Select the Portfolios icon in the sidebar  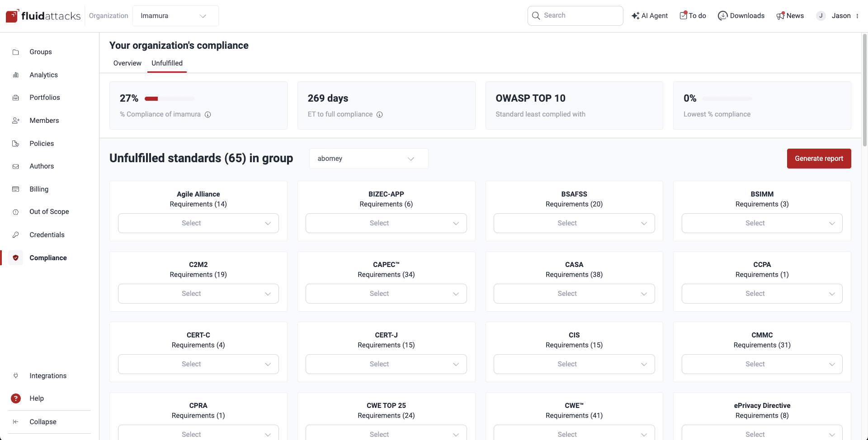pyautogui.click(x=16, y=98)
